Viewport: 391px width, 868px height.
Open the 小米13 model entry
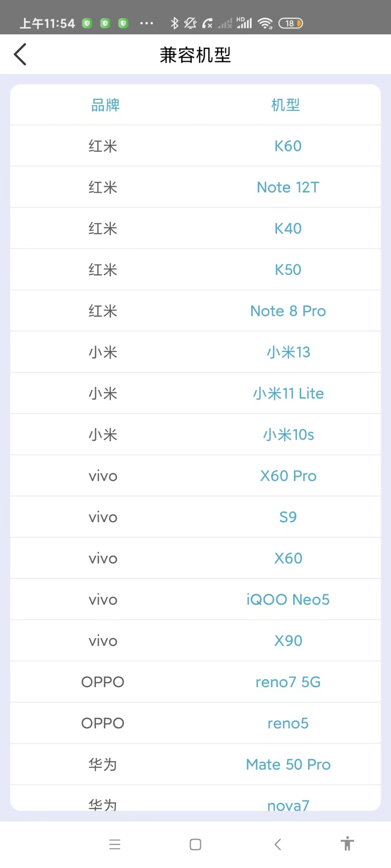pyautogui.click(x=288, y=352)
